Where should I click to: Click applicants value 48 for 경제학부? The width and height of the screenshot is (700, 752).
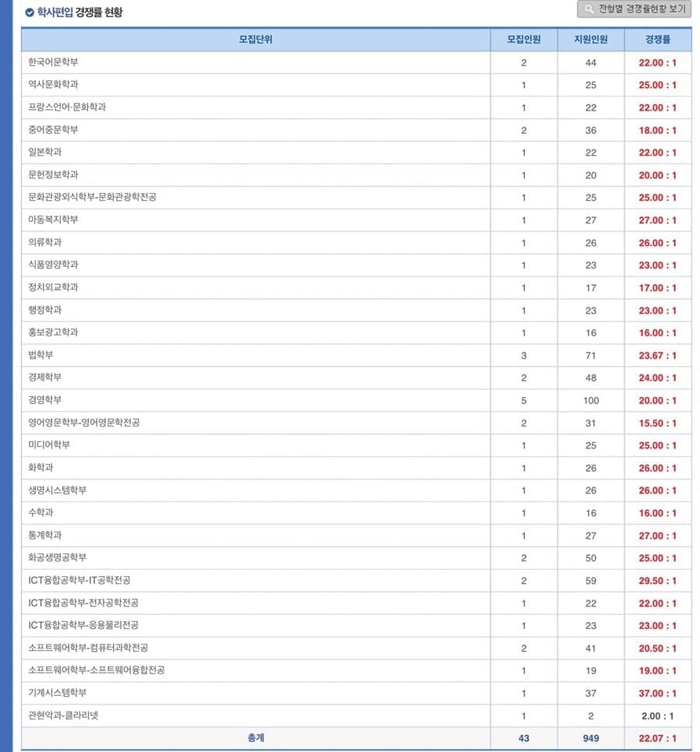(591, 378)
